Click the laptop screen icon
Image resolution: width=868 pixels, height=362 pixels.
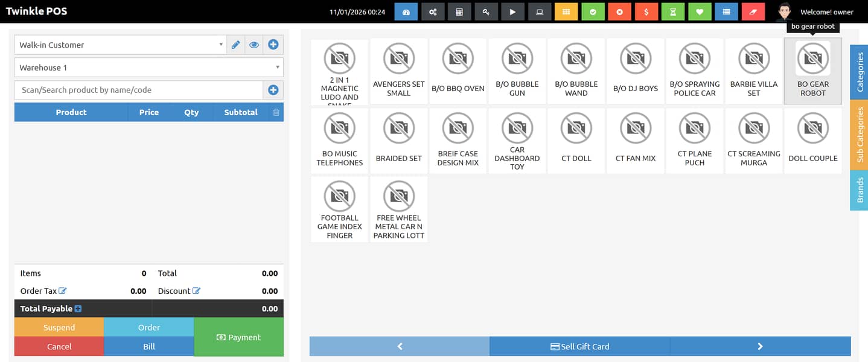[x=539, y=12]
